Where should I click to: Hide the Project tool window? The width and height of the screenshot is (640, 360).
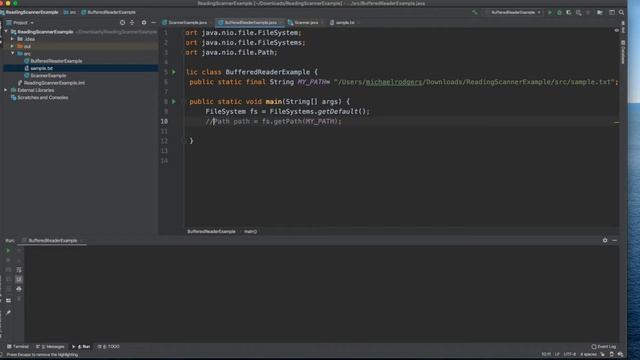coord(153,22)
